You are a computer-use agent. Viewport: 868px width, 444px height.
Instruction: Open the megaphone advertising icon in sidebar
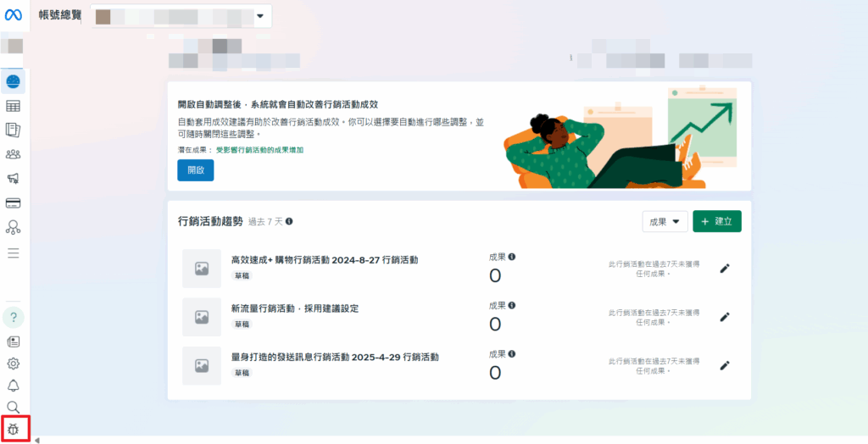point(14,178)
